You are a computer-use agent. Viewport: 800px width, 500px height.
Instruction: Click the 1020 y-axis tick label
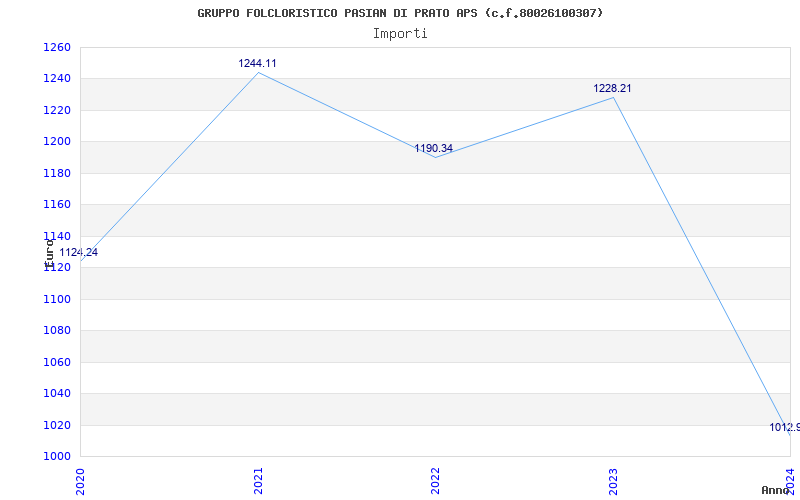tap(57, 426)
